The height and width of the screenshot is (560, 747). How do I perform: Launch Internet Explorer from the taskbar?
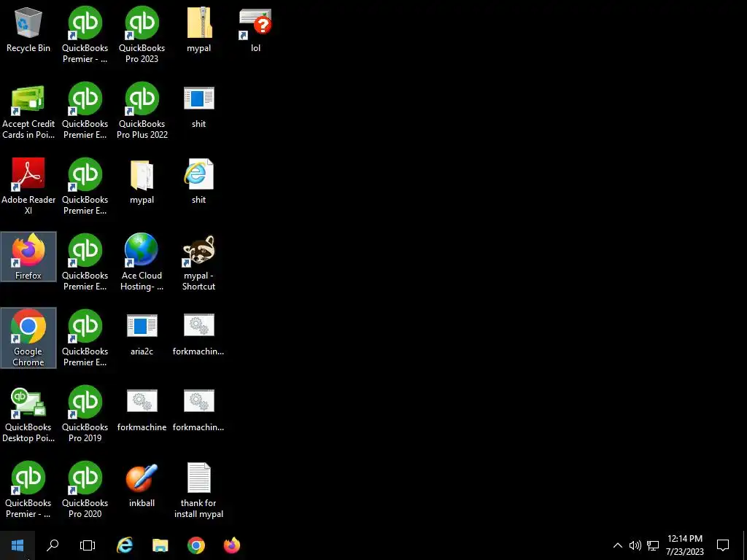pyautogui.click(x=125, y=545)
